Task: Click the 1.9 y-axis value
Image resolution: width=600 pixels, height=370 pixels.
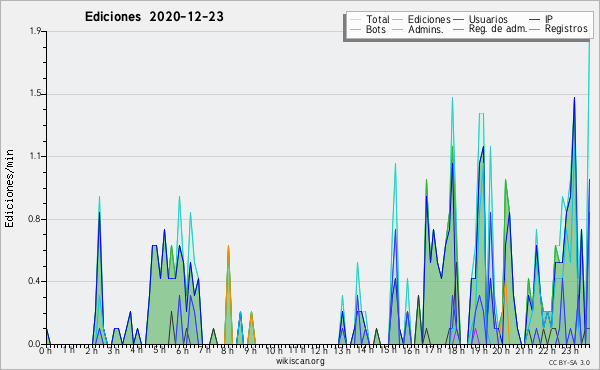Action: (x=35, y=31)
